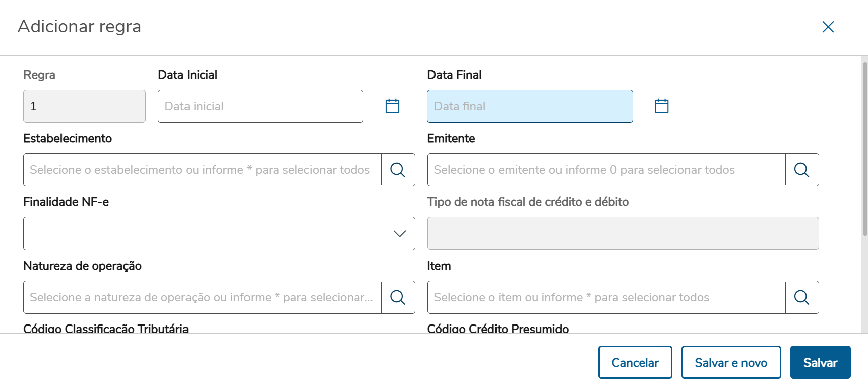Image resolution: width=868 pixels, height=390 pixels.
Task: Click inside the Data inicial field
Action: coord(260,106)
